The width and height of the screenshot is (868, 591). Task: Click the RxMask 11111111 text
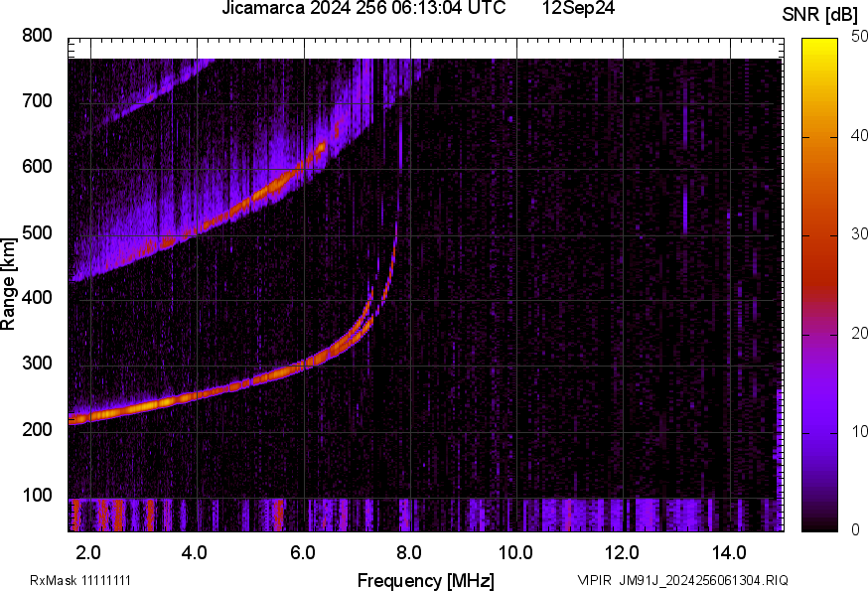(81, 580)
